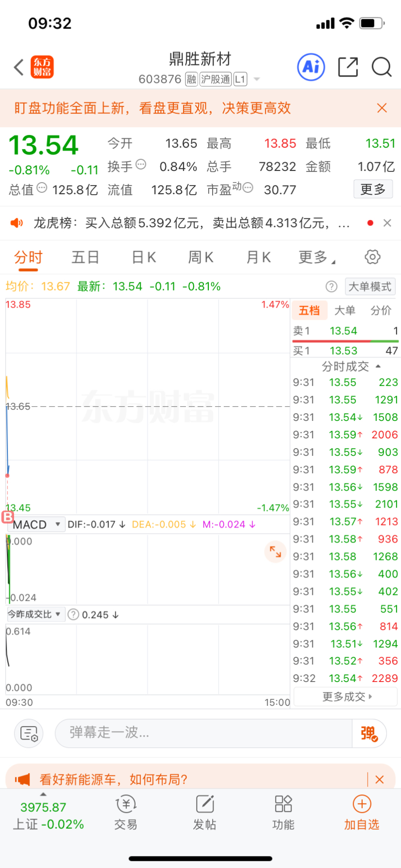The height and width of the screenshot is (868, 401).
Task: Focus the 弹幕走一波 input field
Action: pos(203,733)
